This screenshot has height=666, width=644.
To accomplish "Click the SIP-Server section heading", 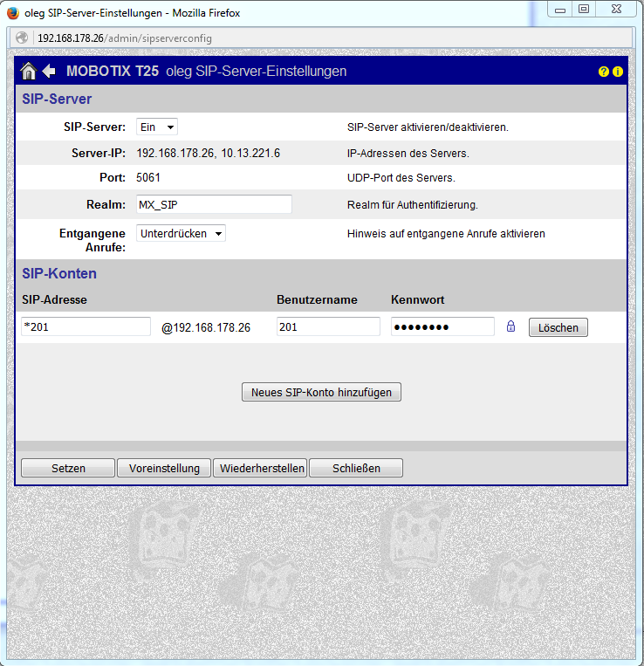I will 57,99.
